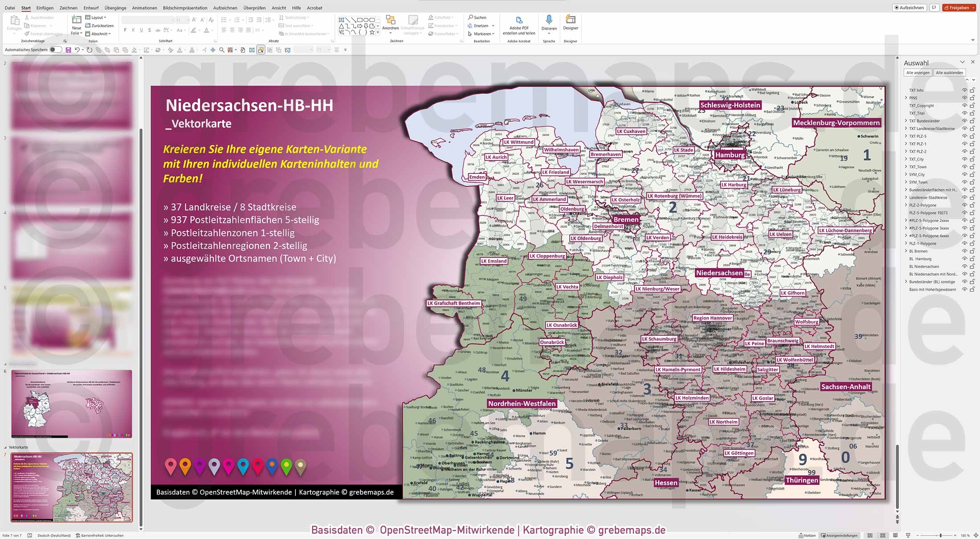Screen dimensions: 980x539
Task: Lock the PINS layer in the Auswahl pane
Action: tap(971, 98)
